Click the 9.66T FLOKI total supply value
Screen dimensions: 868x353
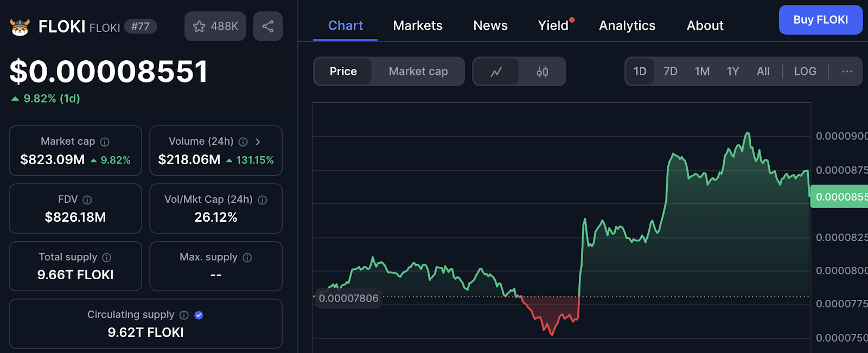(x=75, y=275)
